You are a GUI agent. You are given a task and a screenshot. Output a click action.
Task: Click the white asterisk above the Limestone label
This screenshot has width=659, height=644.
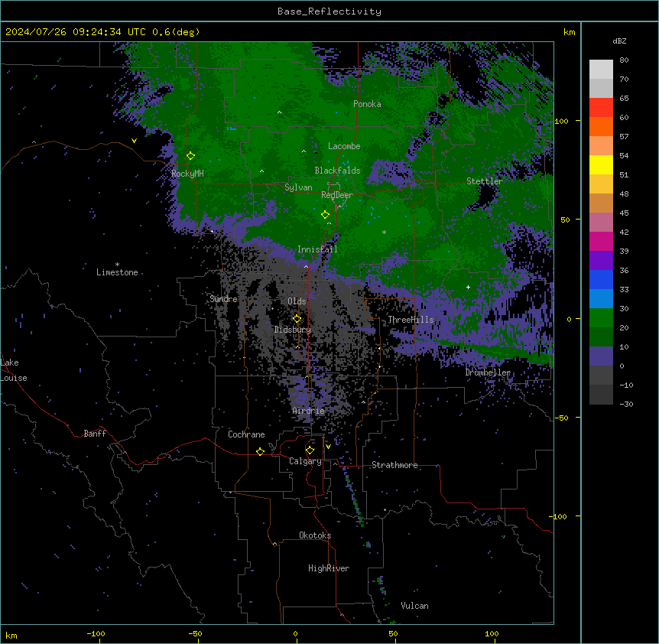(117, 265)
